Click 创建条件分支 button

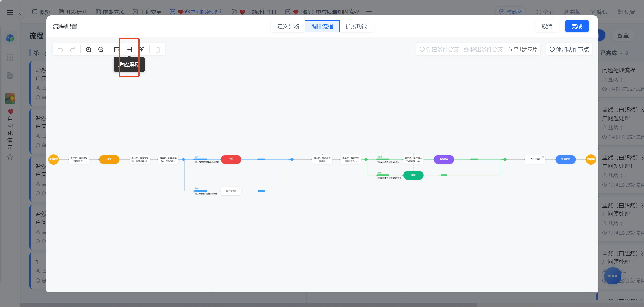[x=439, y=49]
